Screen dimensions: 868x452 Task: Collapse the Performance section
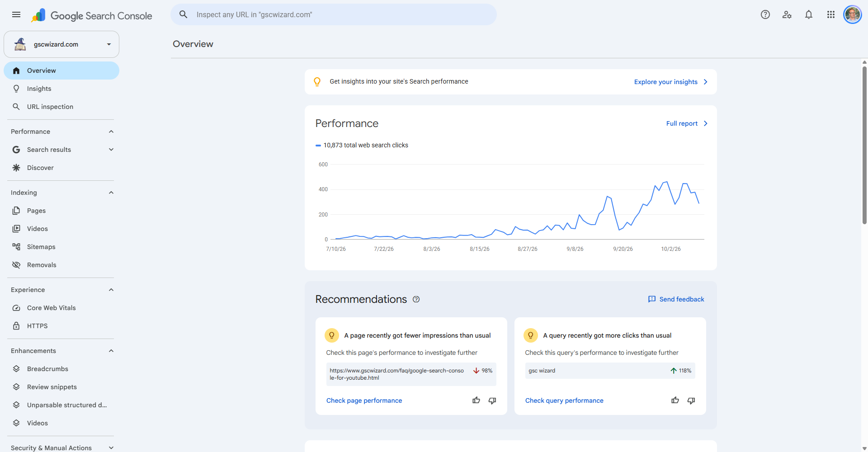pos(111,132)
